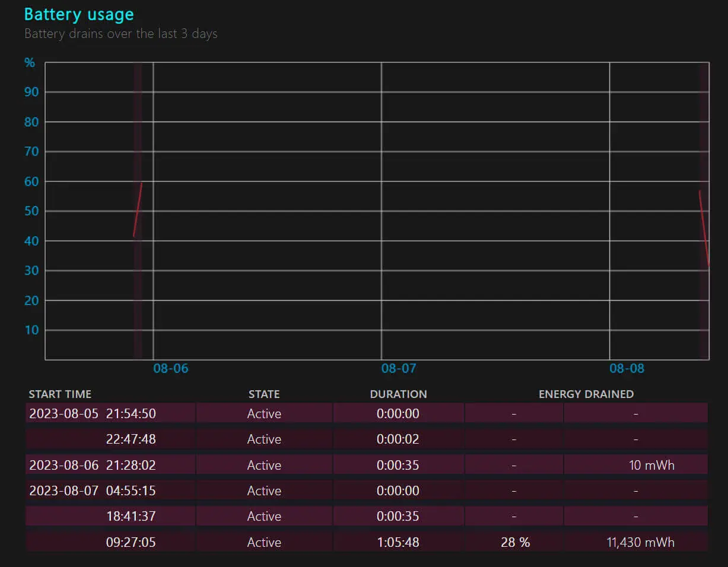Click the red drain line at chart's right edge
728x567 pixels.
(704, 228)
